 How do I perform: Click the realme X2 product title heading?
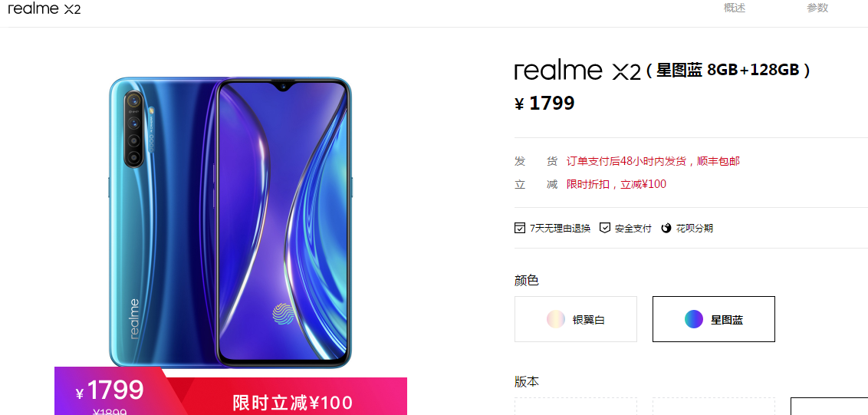(x=663, y=71)
